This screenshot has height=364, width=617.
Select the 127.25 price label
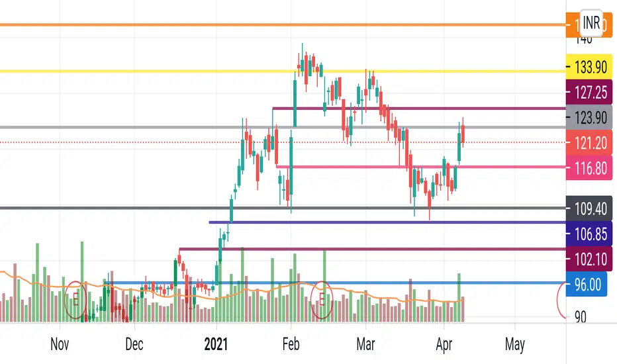[589, 93]
